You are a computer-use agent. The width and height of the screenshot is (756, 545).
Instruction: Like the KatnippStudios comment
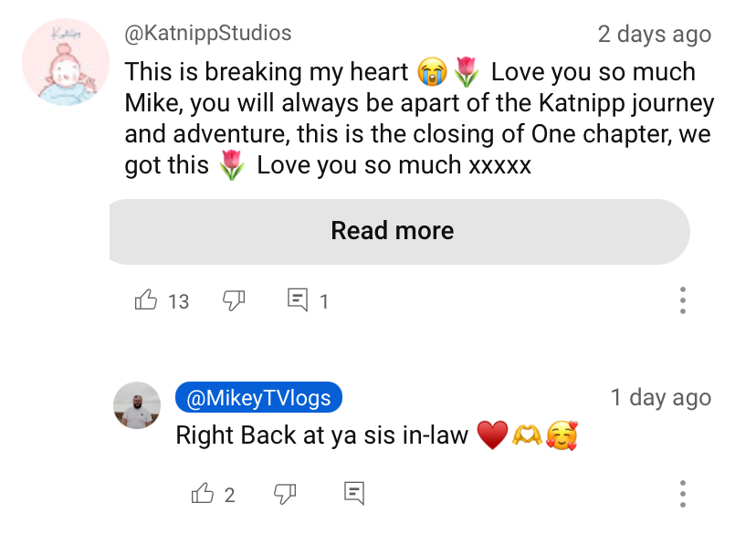[x=145, y=300]
